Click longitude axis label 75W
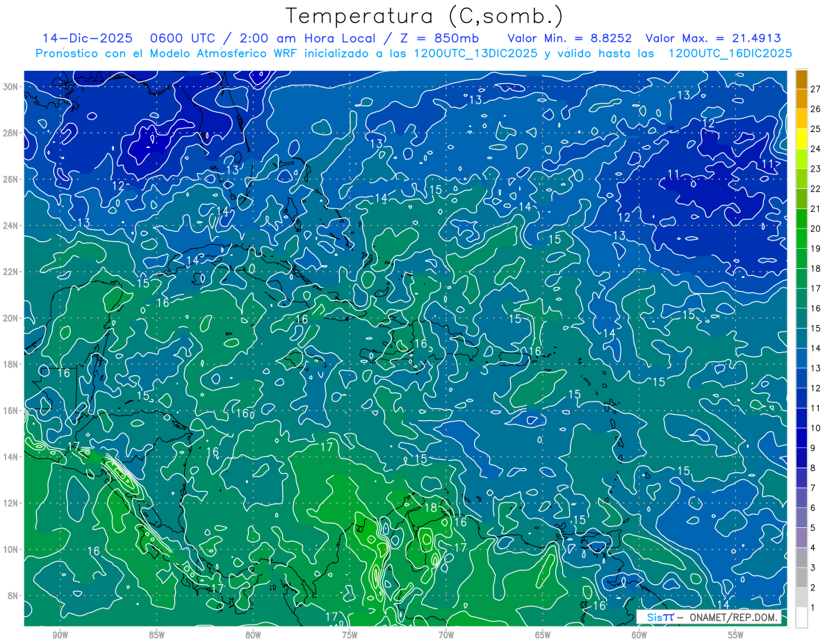This screenshot has width=834, height=644. pos(350,635)
